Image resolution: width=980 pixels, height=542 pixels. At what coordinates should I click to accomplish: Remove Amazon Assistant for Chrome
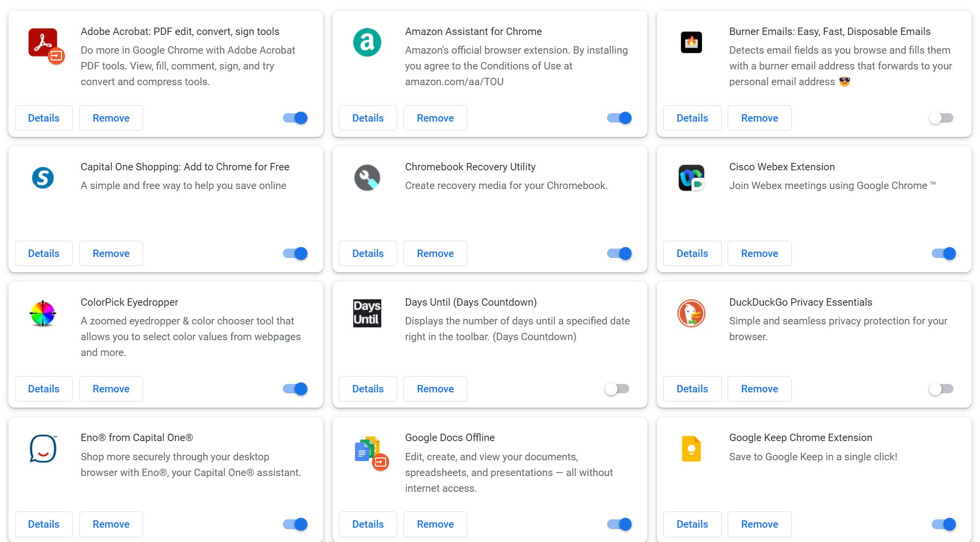435,118
